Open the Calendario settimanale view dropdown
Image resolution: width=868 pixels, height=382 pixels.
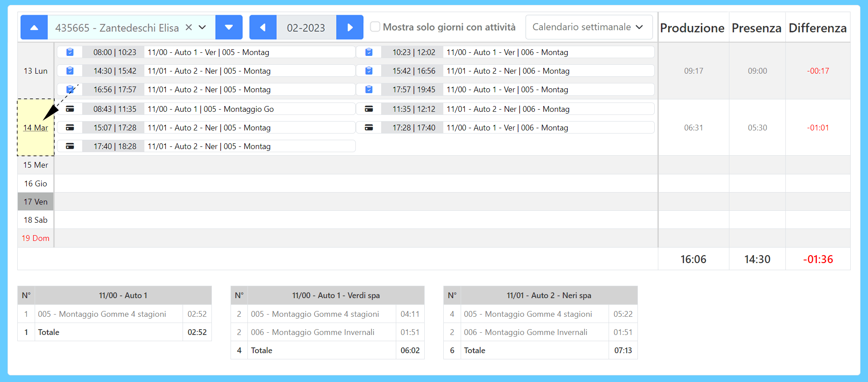pos(589,27)
